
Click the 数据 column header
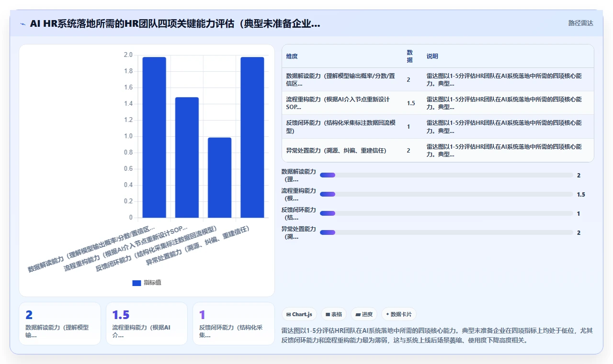[410, 56]
